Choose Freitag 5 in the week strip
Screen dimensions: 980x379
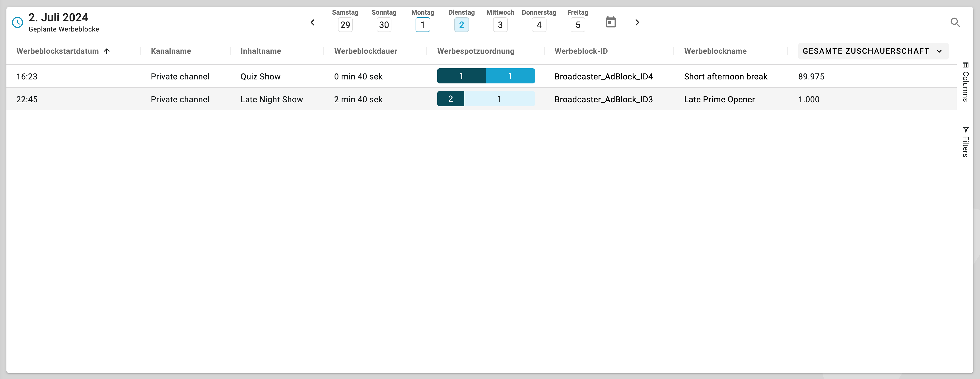(x=577, y=25)
